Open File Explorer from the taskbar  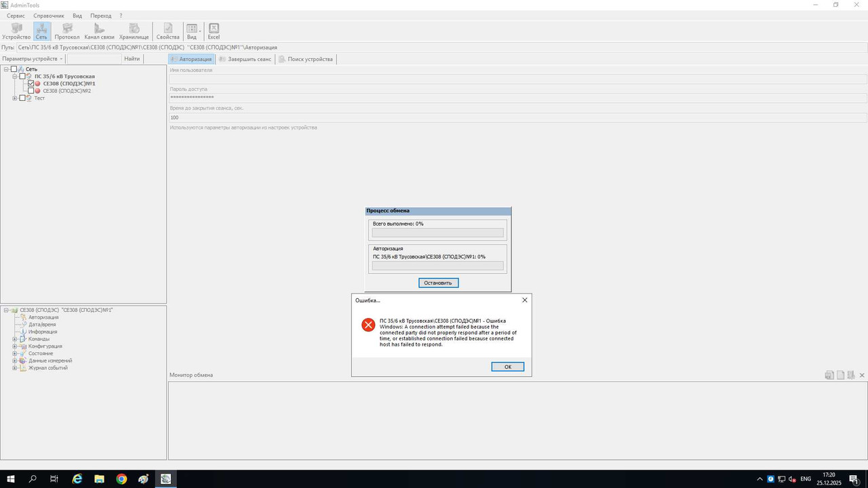(x=99, y=479)
